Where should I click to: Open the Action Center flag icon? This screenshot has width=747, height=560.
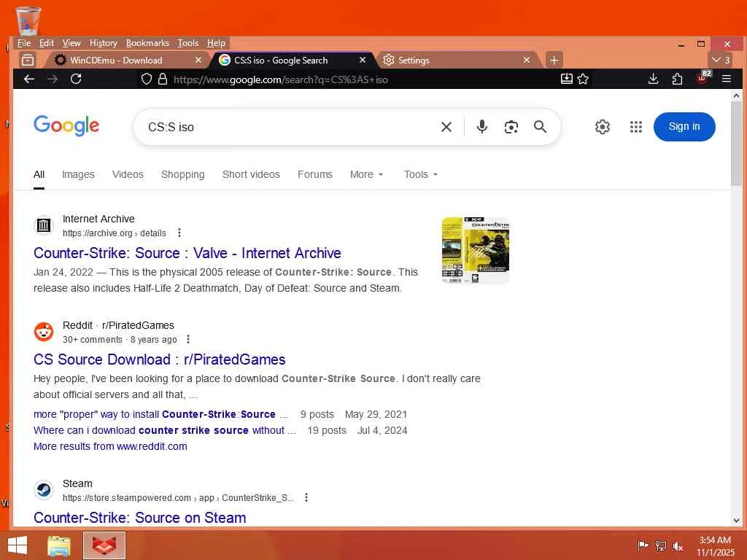[643, 545]
